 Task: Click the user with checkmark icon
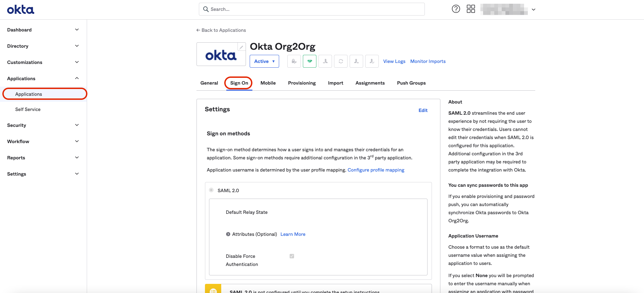point(372,61)
